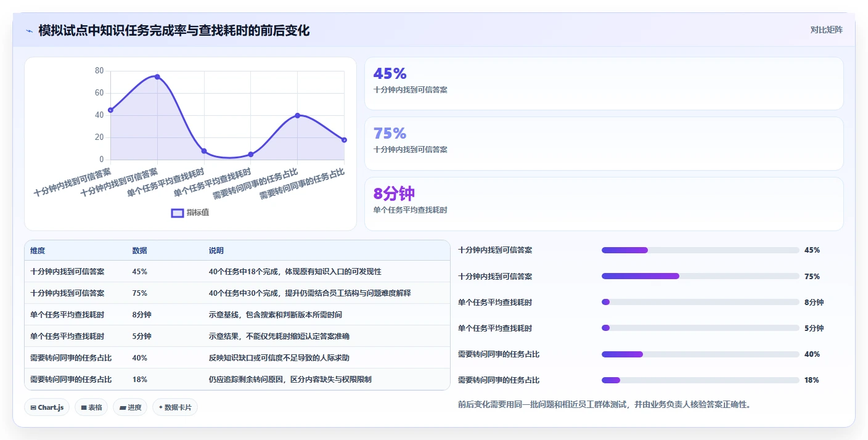Click the large 45% card value
868x440 pixels.
click(x=390, y=73)
